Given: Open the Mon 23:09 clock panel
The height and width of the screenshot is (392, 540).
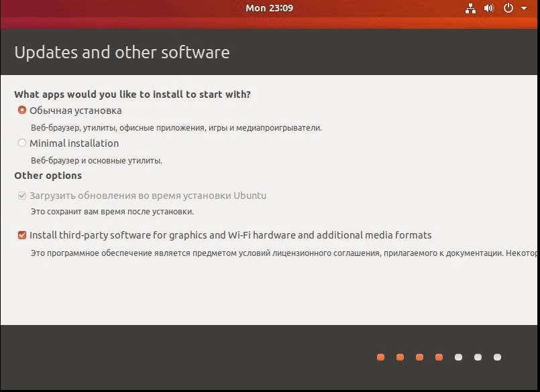Looking at the screenshot, I should (x=269, y=8).
